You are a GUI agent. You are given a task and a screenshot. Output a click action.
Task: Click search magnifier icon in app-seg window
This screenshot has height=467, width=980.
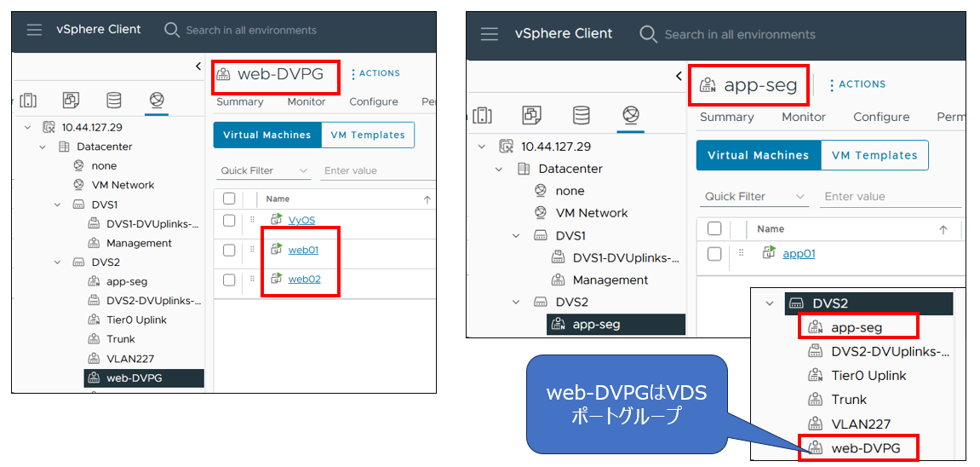[649, 34]
